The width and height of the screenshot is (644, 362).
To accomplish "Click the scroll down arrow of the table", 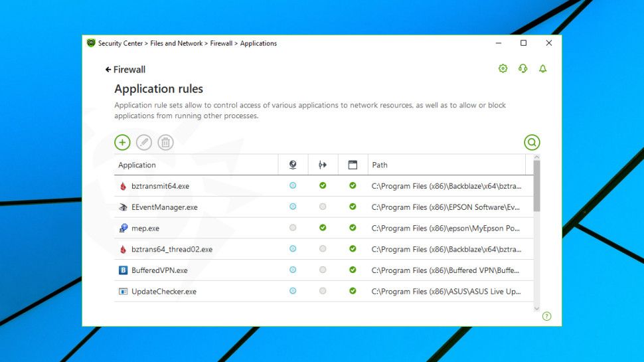I will [x=536, y=308].
